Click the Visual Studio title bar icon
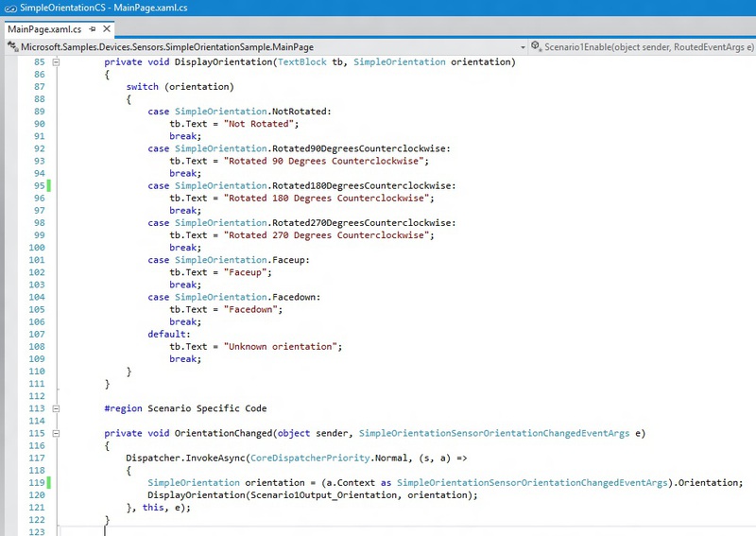756x536 pixels. [x=10, y=9]
